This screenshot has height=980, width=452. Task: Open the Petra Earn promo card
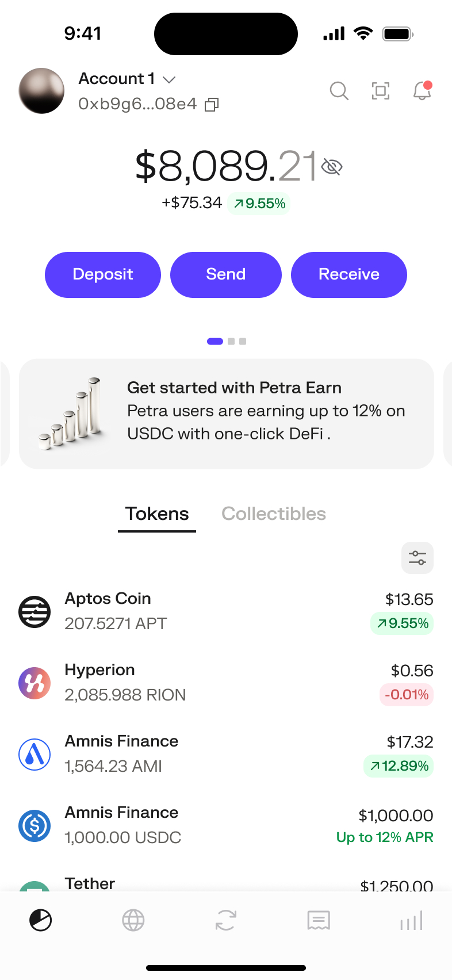pos(227,414)
